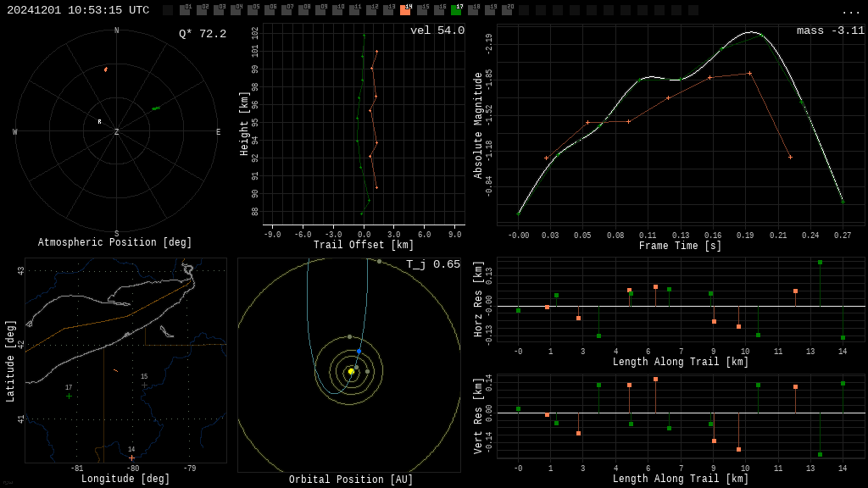Click the mass -3.11 label
Screen dimensions: 868x488
click(831, 30)
